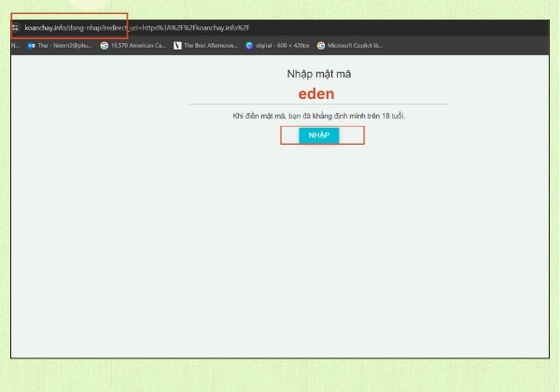The image size is (560, 392).
Task: Open the 19,570 American Ca... bookmark
Action: click(133, 46)
